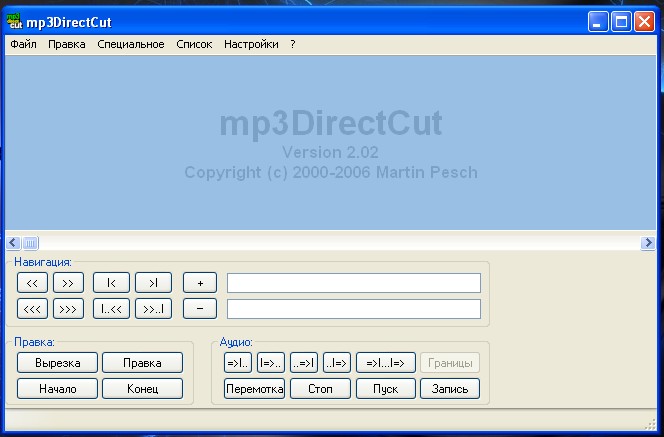The width and height of the screenshot is (664, 437).
Task: Stop playback with Стоп button
Action: pos(320,389)
